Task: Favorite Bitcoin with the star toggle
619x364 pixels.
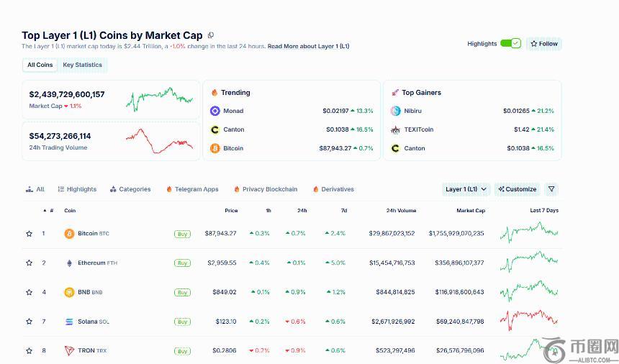Action: coord(30,234)
